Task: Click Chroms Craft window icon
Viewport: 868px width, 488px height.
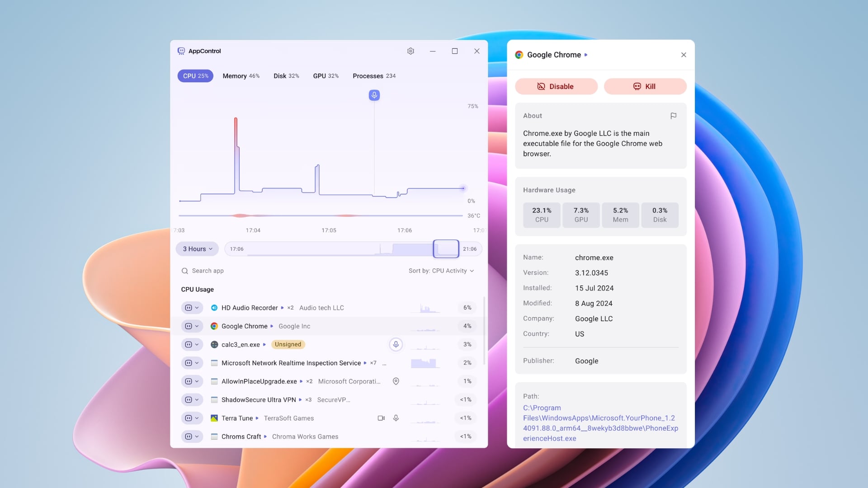Action: (x=214, y=436)
